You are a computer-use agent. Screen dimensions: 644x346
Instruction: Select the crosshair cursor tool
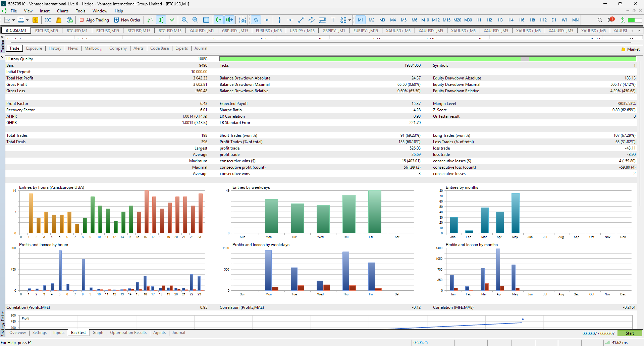[267, 20]
